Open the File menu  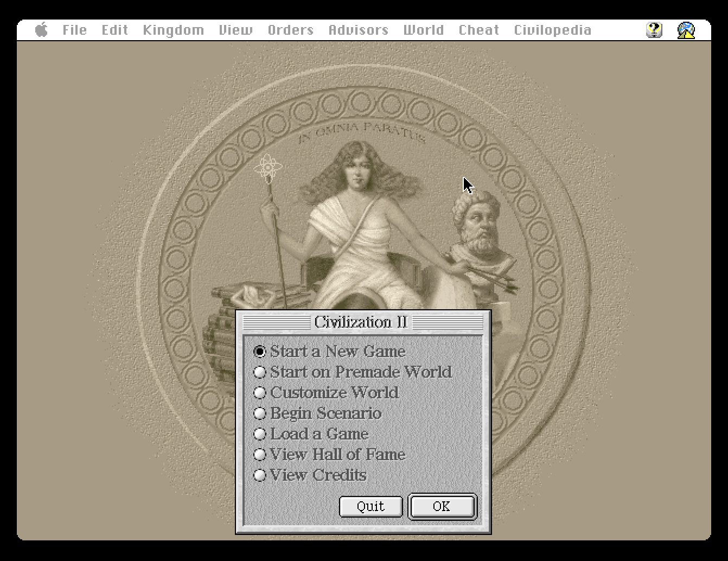click(74, 30)
